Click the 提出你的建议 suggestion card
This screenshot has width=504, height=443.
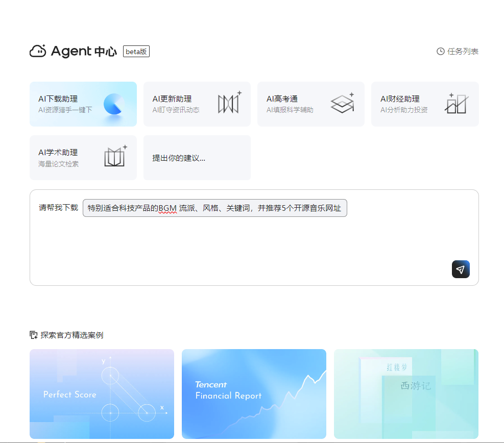(x=197, y=158)
